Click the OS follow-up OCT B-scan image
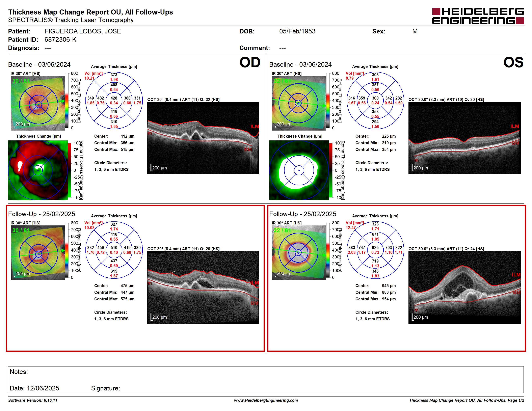 464,287
